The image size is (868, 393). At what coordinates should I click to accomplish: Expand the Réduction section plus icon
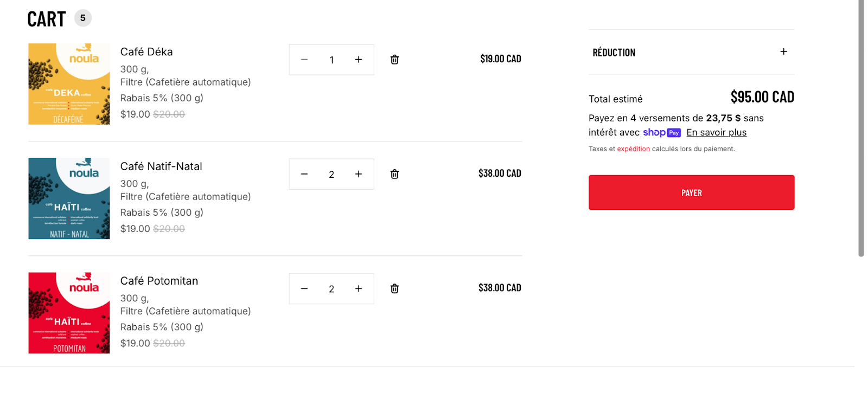783,52
